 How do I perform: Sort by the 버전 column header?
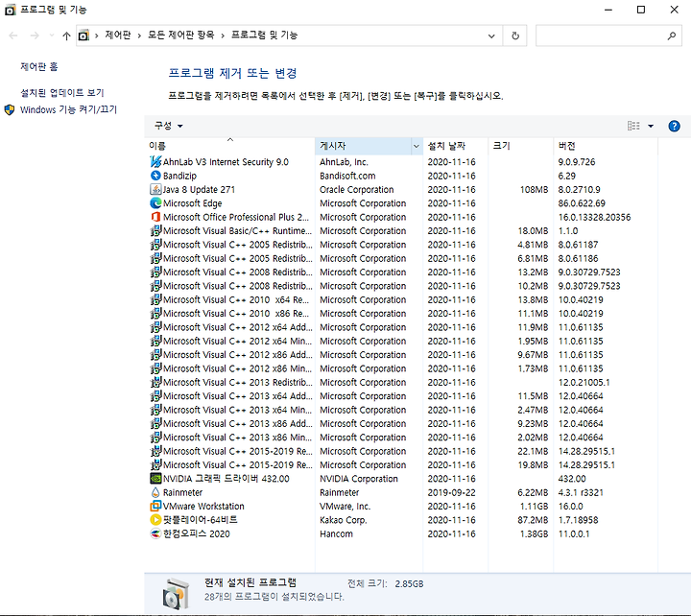click(x=606, y=146)
